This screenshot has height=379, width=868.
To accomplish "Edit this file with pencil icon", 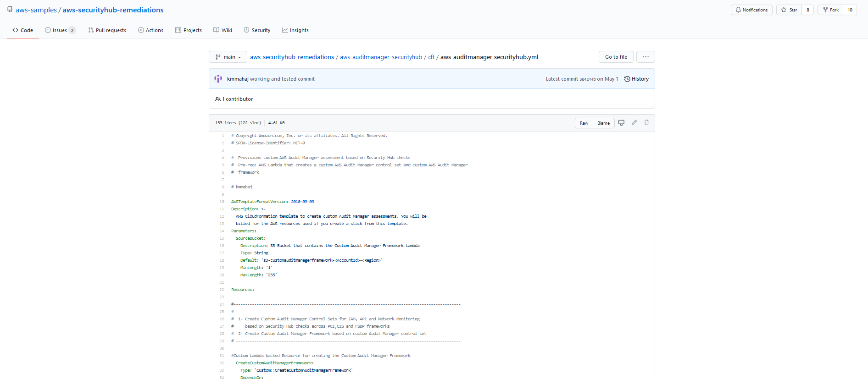I will point(634,123).
